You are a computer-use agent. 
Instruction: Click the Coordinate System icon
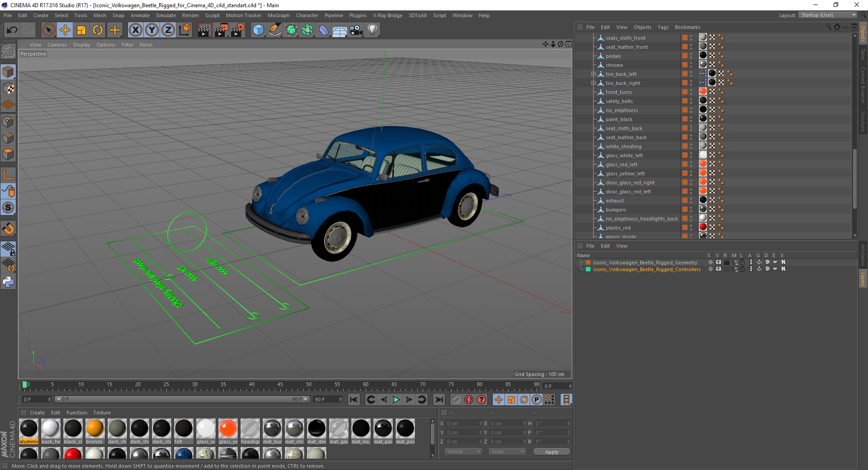click(185, 30)
